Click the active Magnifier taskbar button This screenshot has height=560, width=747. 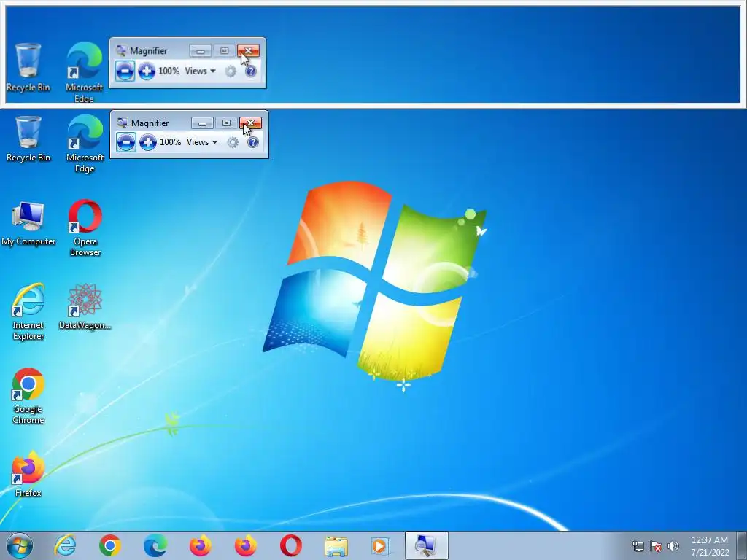pyautogui.click(x=426, y=545)
